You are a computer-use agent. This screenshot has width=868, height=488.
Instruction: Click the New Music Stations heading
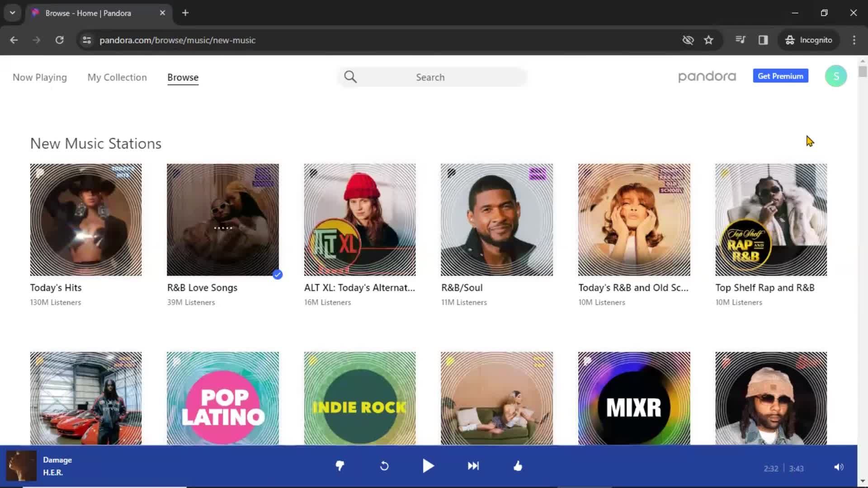coord(96,144)
